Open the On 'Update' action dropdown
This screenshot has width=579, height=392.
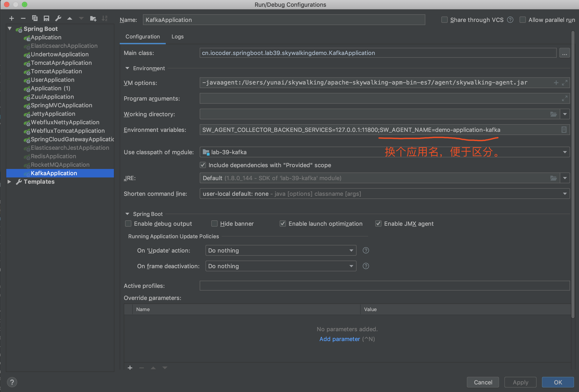coord(281,251)
